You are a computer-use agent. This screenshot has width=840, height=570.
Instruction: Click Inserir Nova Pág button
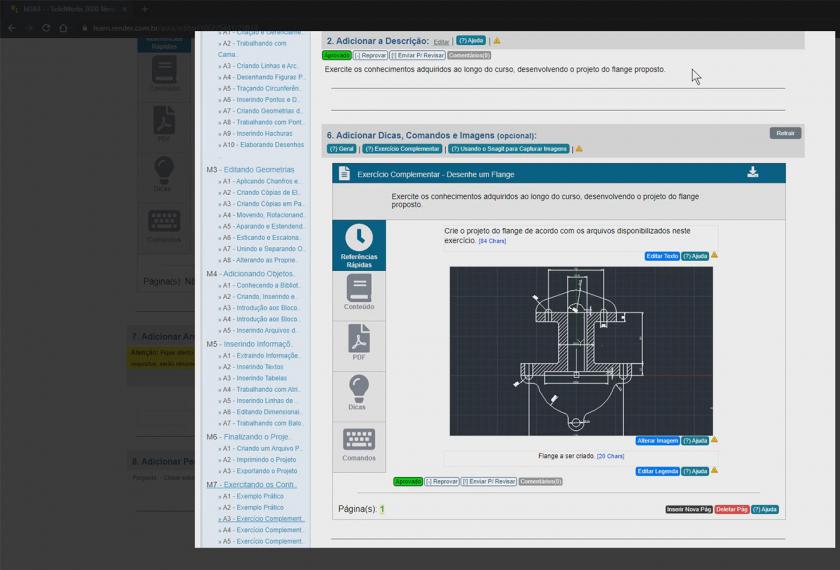coord(689,509)
